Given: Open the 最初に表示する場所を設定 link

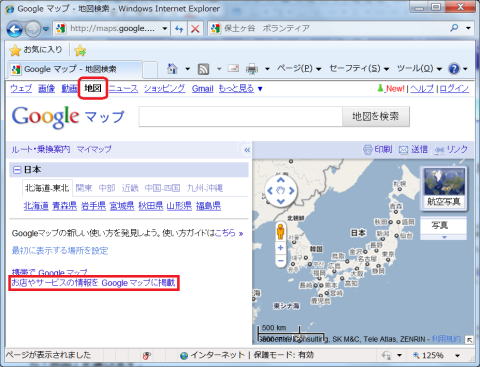Looking at the screenshot, I should point(60,250).
